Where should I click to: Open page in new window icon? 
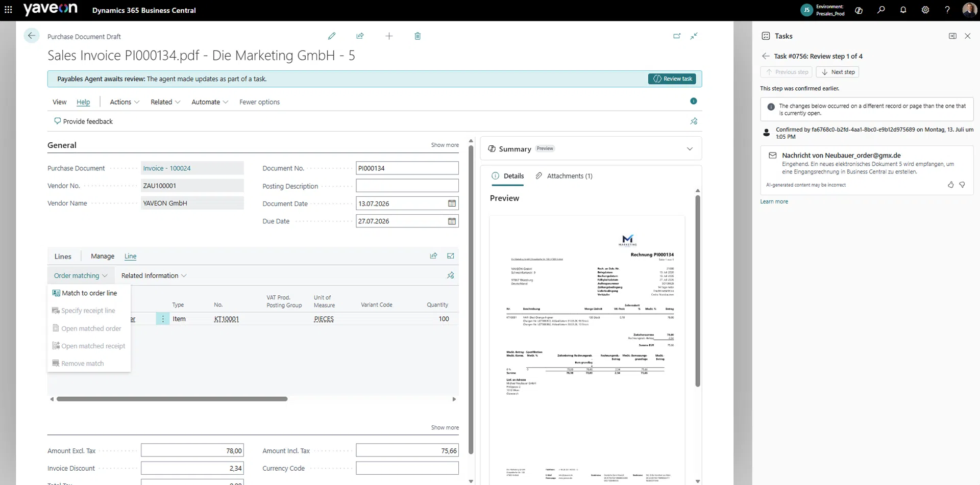point(677,36)
